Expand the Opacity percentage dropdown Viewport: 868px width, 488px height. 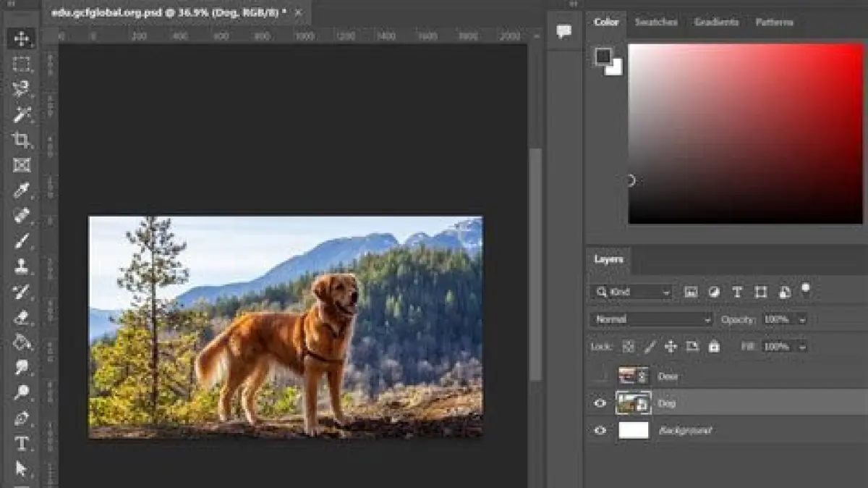point(801,319)
